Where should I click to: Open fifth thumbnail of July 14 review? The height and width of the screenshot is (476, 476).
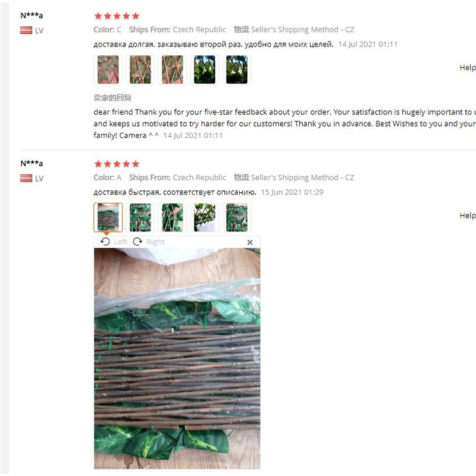point(237,70)
